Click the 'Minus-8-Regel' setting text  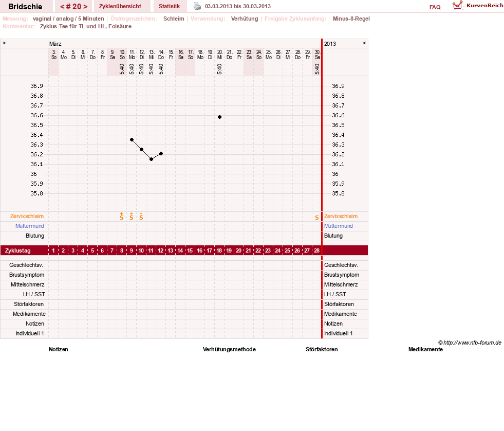coord(351,19)
